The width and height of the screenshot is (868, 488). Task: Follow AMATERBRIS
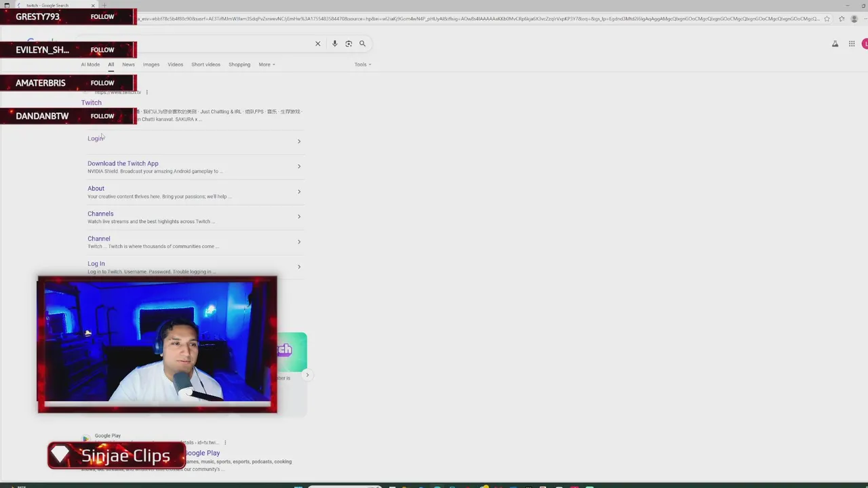(x=102, y=83)
